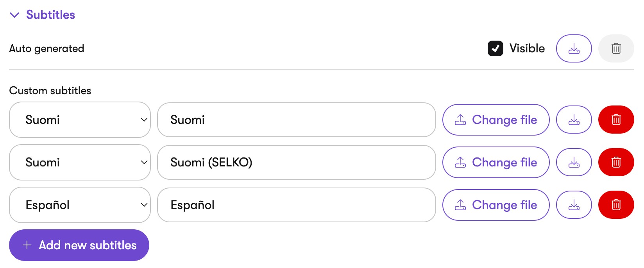
Task: Change file for first Suomi subtitles
Action: tap(496, 120)
